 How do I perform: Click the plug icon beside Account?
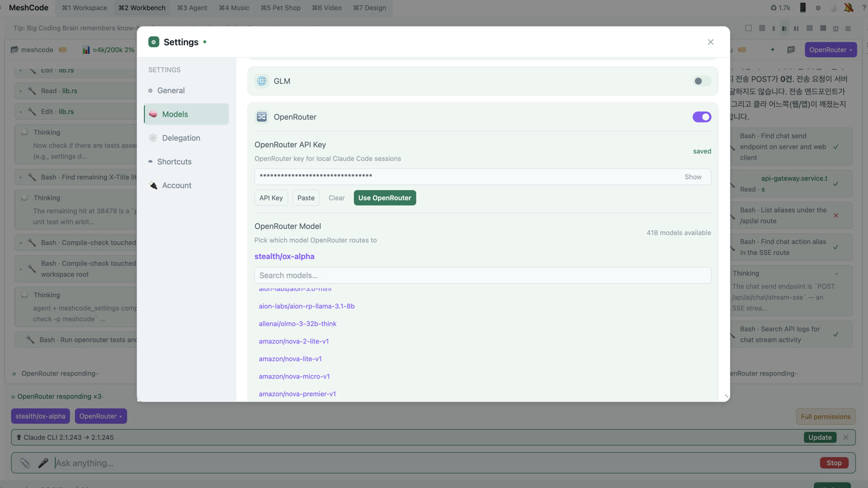click(x=153, y=185)
